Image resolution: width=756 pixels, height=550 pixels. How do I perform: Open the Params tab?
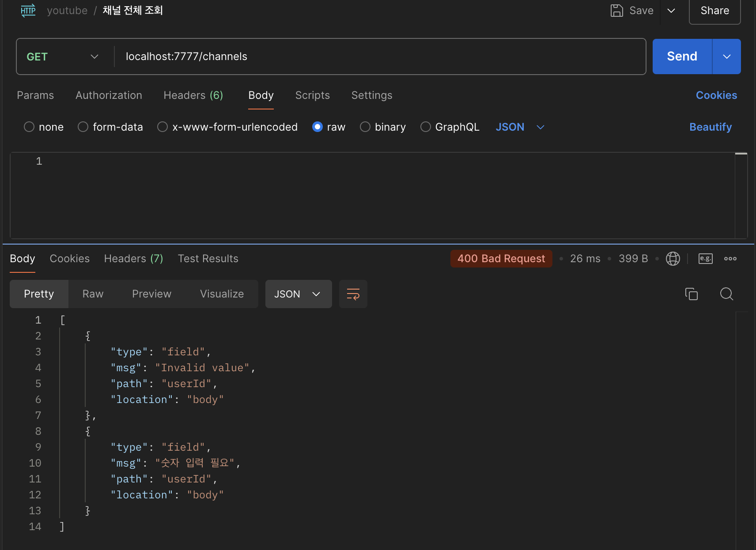(x=35, y=95)
